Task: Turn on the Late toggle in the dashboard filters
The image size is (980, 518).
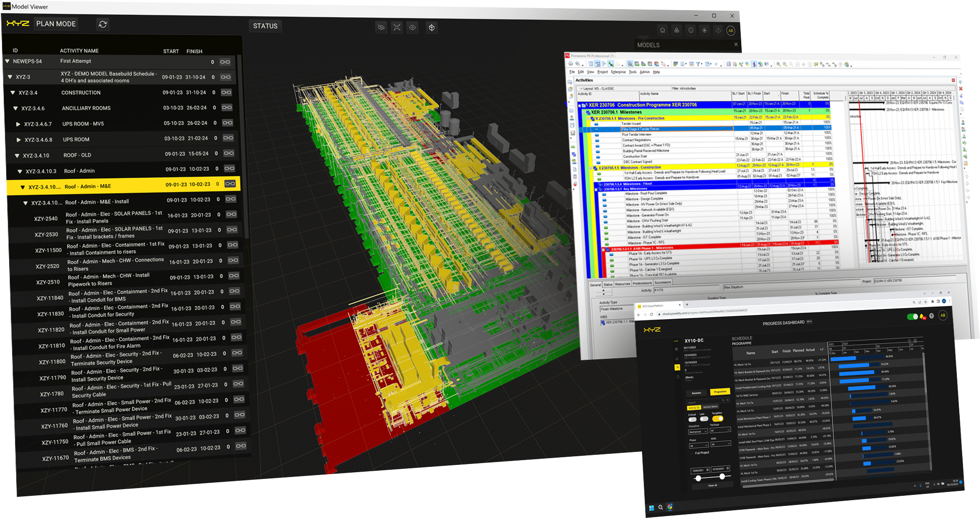Action: [x=704, y=419]
